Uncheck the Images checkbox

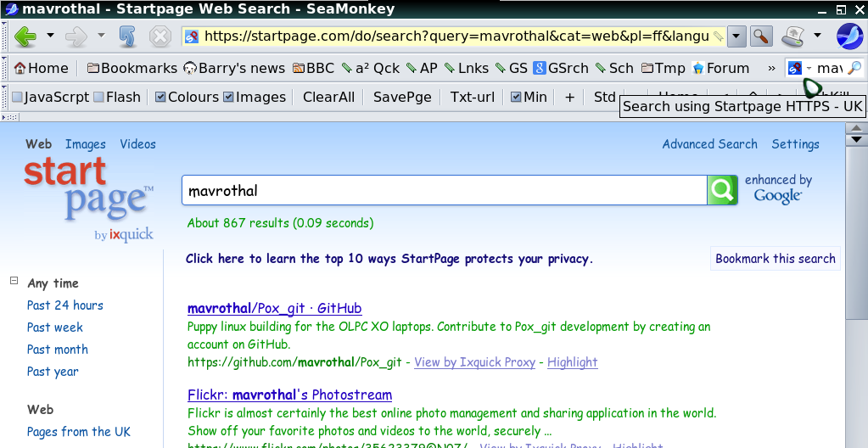228,97
